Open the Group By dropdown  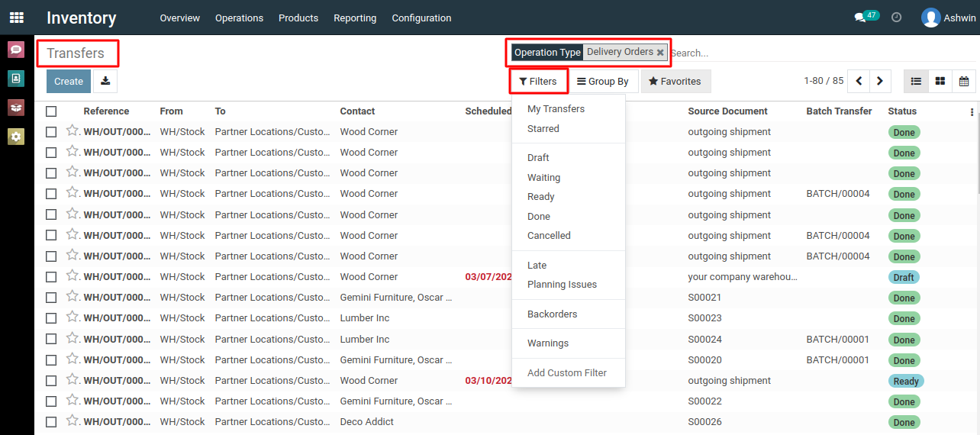(x=603, y=81)
